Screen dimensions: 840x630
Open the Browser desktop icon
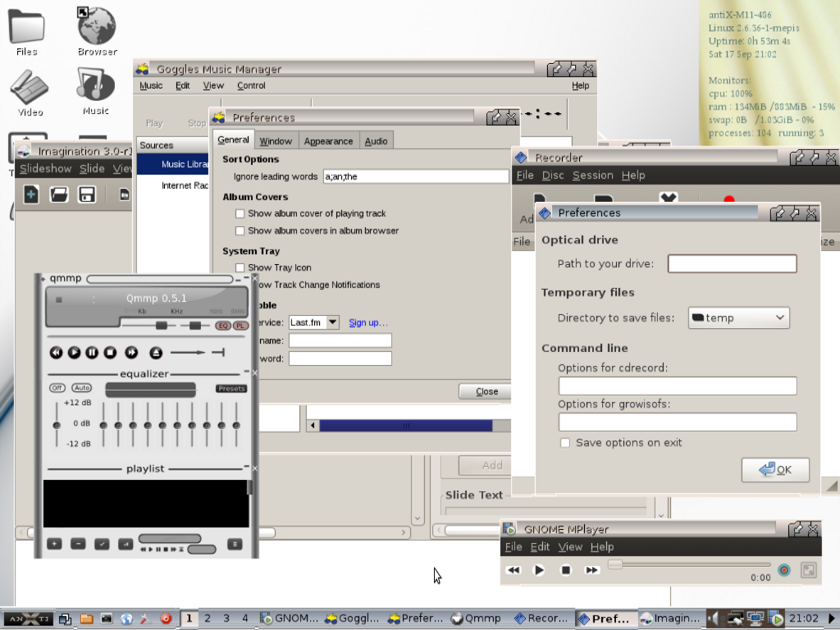click(x=97, y=32)
